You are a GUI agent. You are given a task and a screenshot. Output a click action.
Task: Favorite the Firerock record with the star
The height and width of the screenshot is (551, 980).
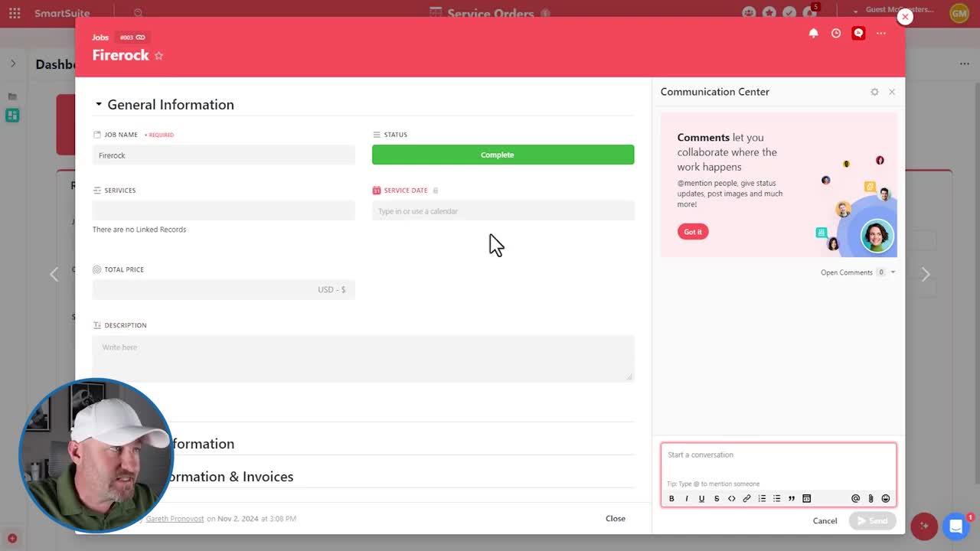(159, 56)
